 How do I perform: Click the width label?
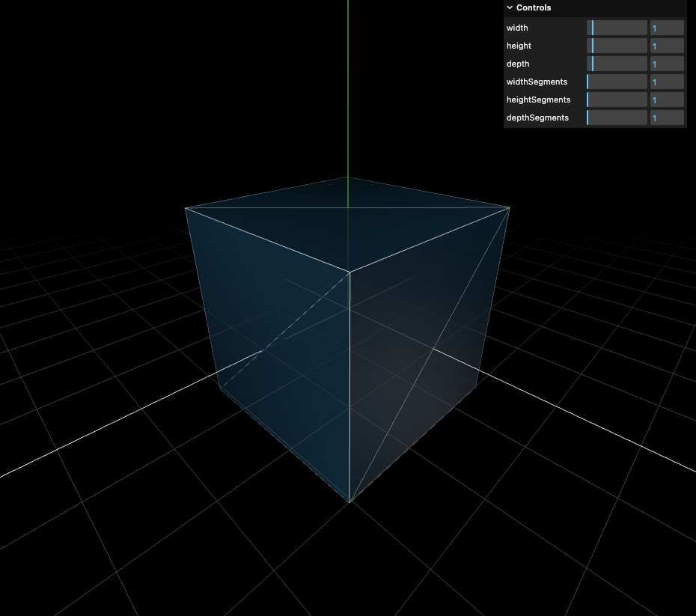point(517,28)
